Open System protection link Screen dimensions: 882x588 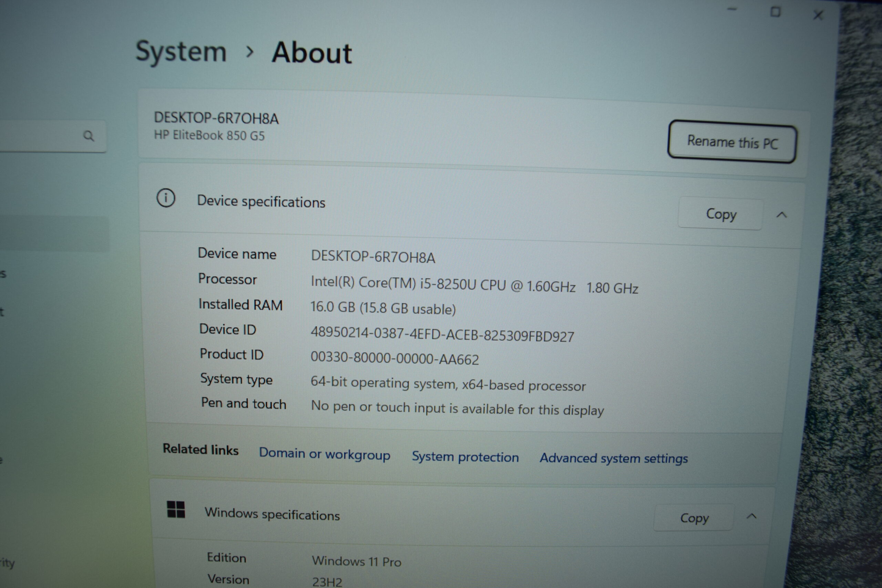tap(465, 457)
